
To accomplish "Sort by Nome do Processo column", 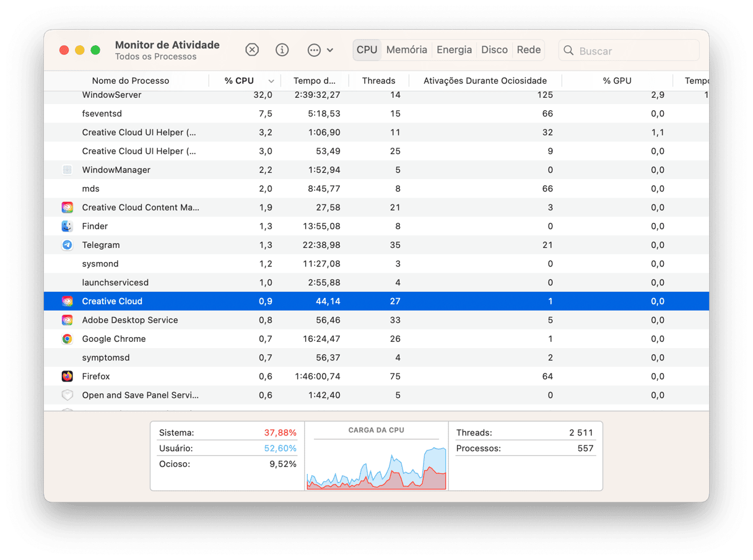I will [x=130, y=81].
